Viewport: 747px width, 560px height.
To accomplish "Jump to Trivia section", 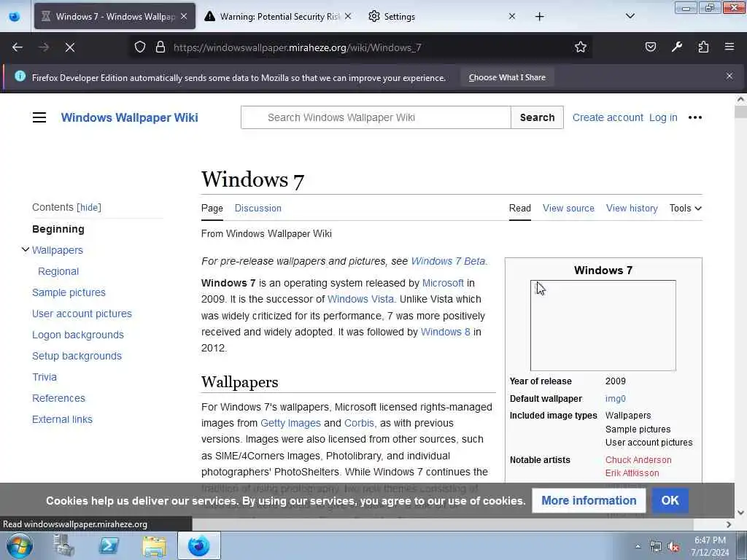I will [x=44, y=377].
